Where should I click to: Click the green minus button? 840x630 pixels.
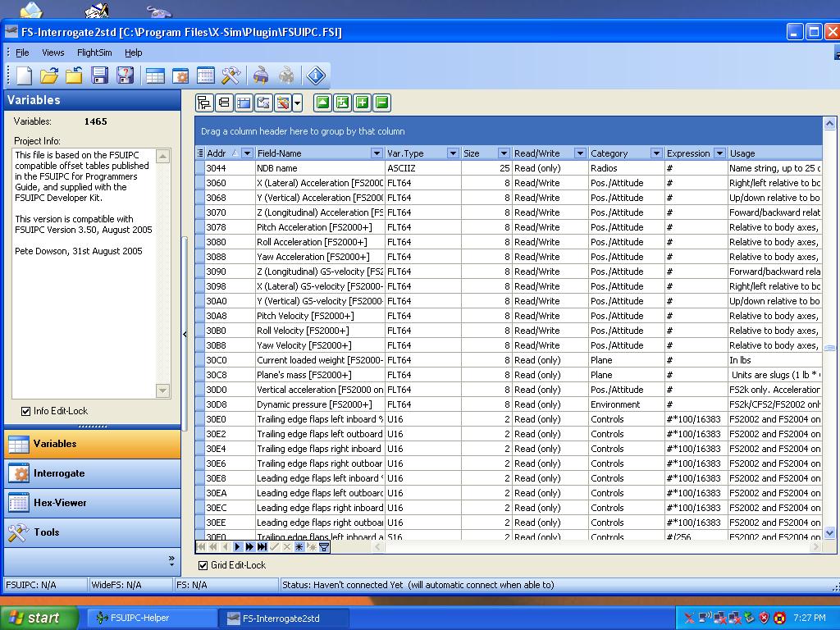point(382,103)
